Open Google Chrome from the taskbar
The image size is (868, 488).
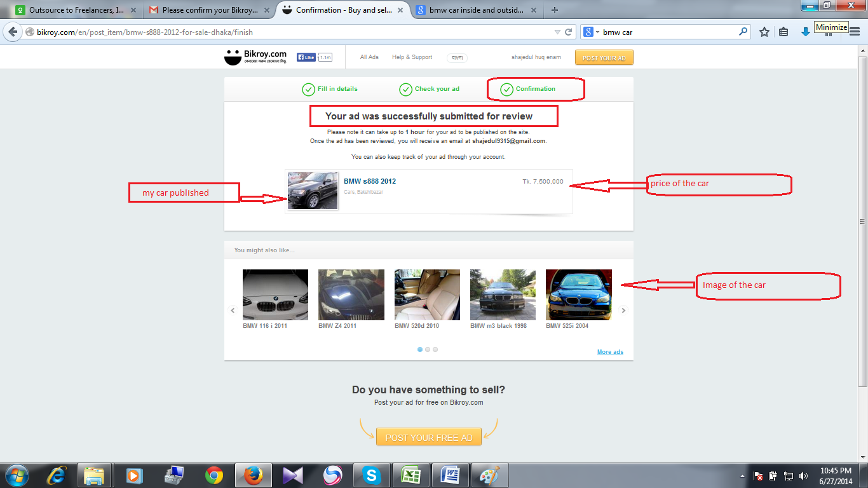(x=214, y=475)
